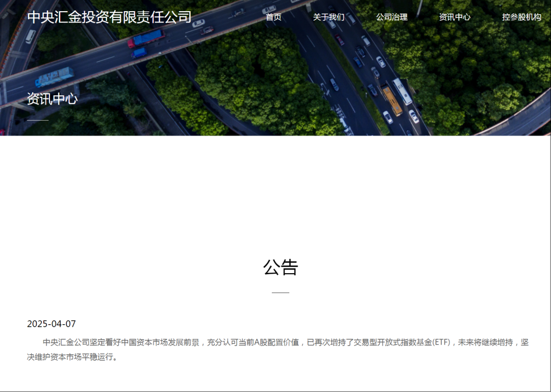Open the 关于我们 menu item
This screenshot has width=551, height=392.
pyautogui.click(x=329, y=17)
